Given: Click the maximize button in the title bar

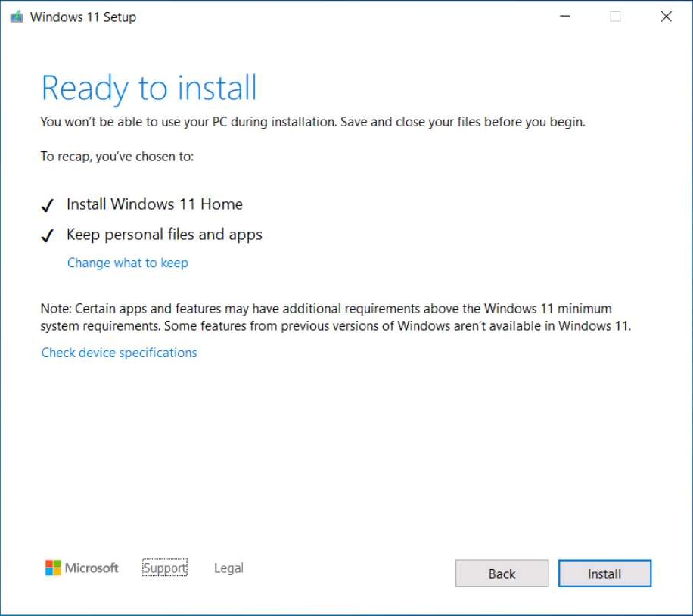Looking at the screenshot, I should click(614, 16).
